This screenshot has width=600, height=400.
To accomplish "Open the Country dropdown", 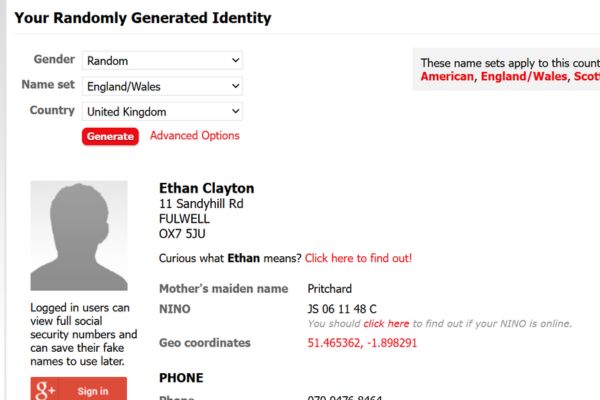I will [163, 112].
